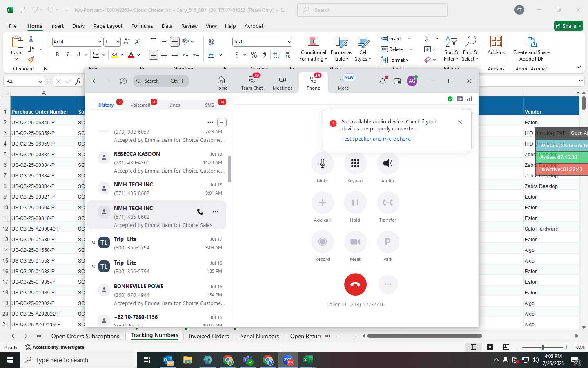Viewport: 588px width, 368px height.
Task: Toggle Center alignment in Excel ribbon
Action: [164, 55]
